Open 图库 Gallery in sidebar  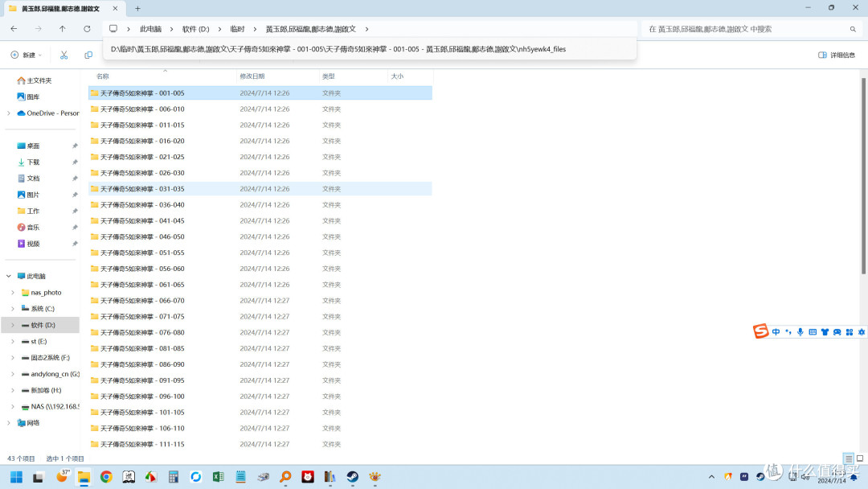coord(28,97)
